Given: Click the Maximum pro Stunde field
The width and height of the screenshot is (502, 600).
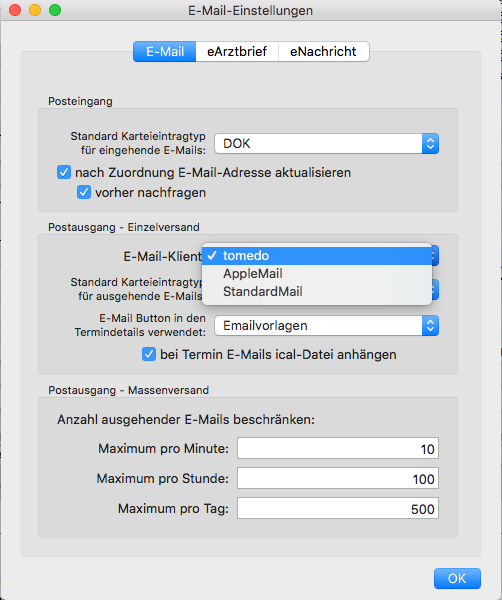Looking at the screenshot, I should pyautogui.click(x=338, y=478).
